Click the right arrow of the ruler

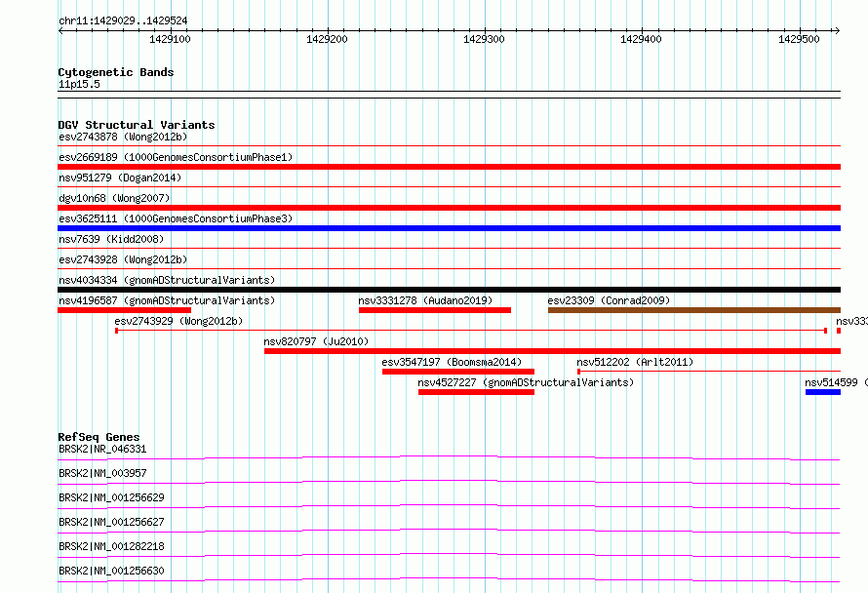point(837,30)
